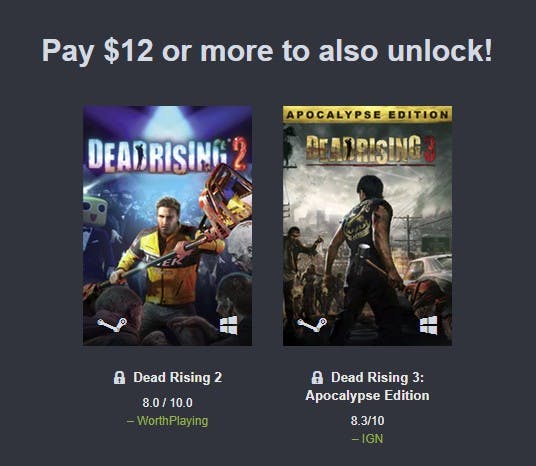Screen dimensions: 536x466
Task: Select the Dead Rising 3: Apocalypse Edition title
Action: (367, 386)
